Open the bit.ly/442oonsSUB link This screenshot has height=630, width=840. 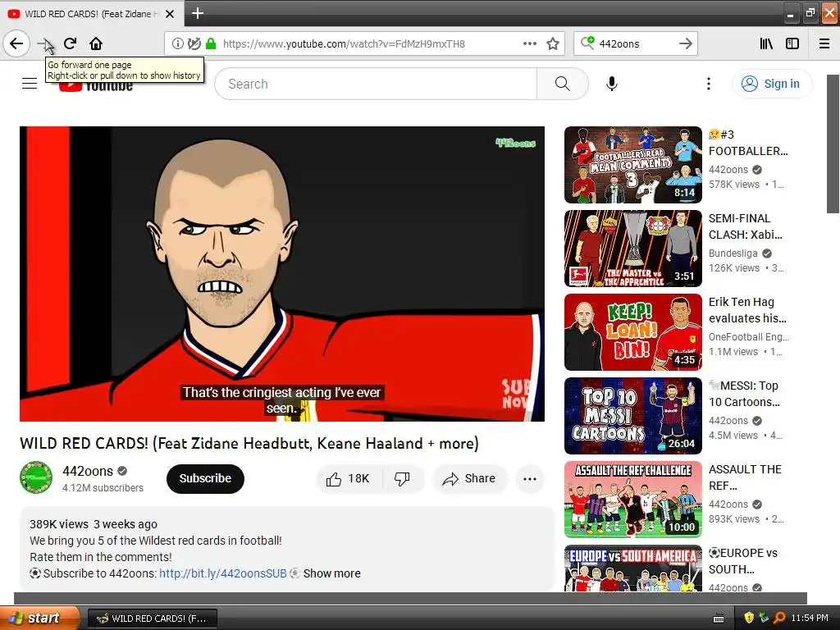click(x=223, y=573)
